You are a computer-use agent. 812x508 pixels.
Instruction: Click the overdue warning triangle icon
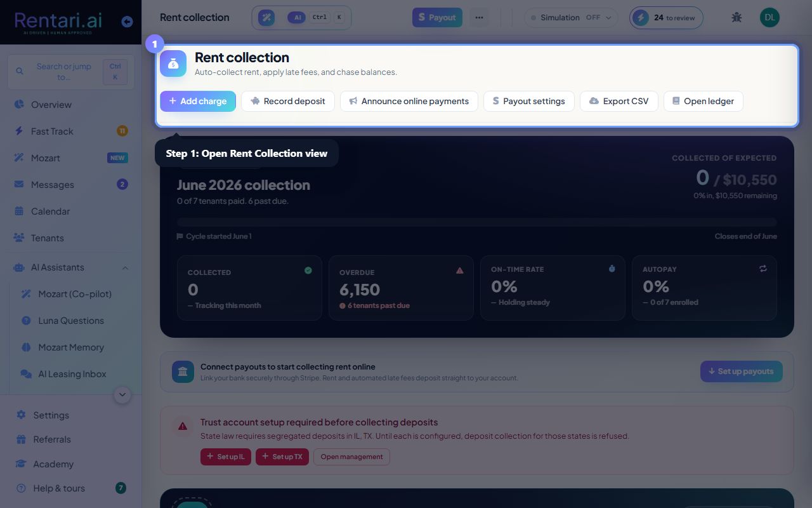[x=460, y=271]
